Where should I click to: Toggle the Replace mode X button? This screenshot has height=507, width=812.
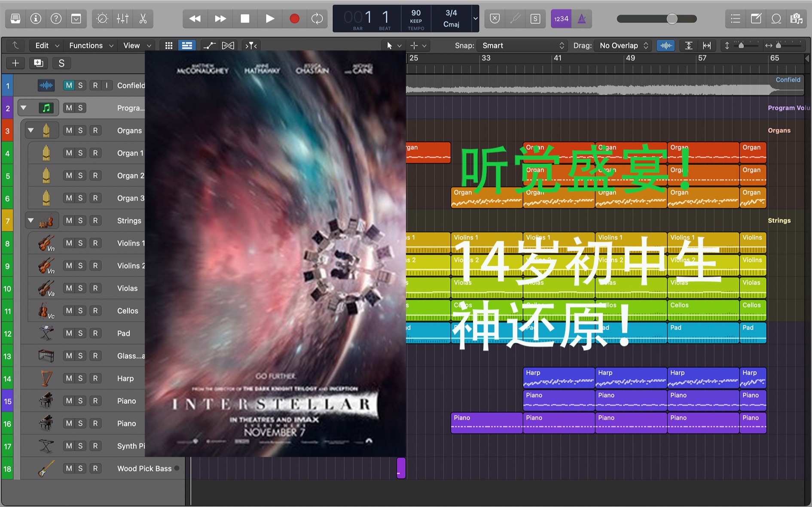click(x=495, y=18)
